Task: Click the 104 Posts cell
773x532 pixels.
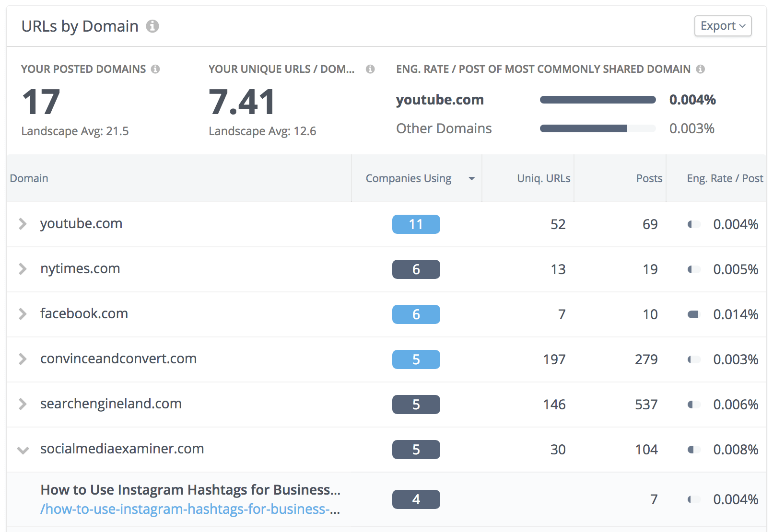Action: pos(646,450)
